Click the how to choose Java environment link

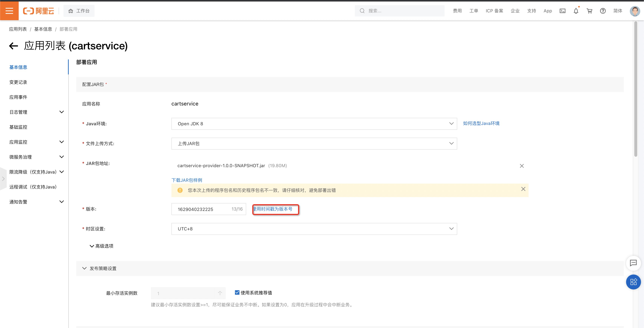coord(481,123)
